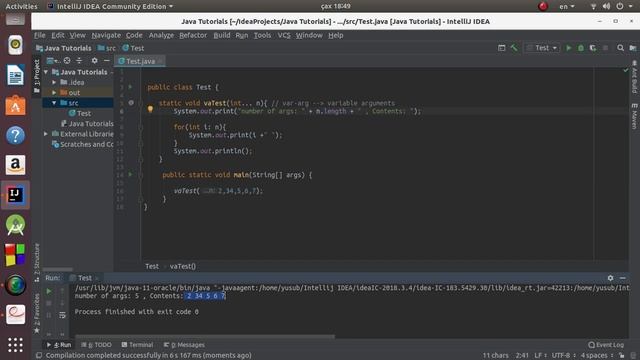
Task: Open the 0: Messages tool window
Action: pyautogui.click(x=184, y=345)
